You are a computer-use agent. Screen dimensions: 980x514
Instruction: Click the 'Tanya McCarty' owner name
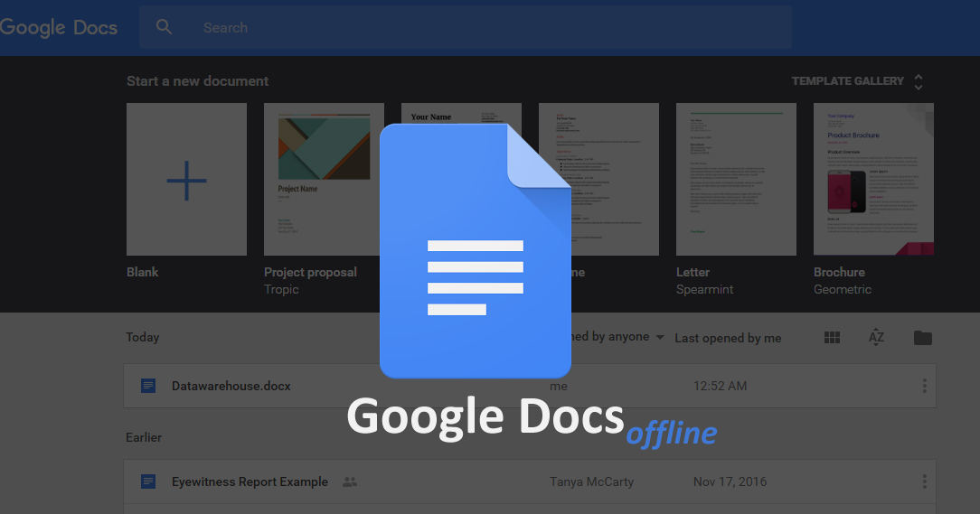coord(591,481)
